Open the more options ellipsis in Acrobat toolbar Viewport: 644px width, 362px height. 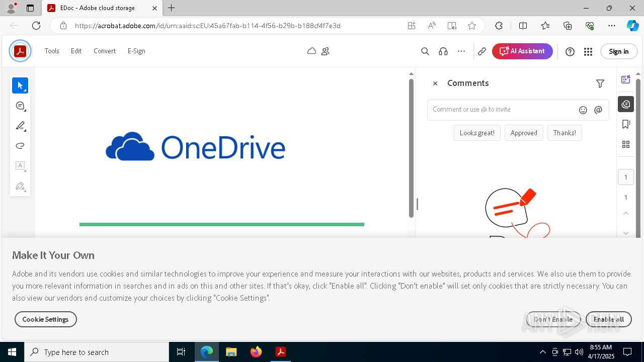(461, 51)
